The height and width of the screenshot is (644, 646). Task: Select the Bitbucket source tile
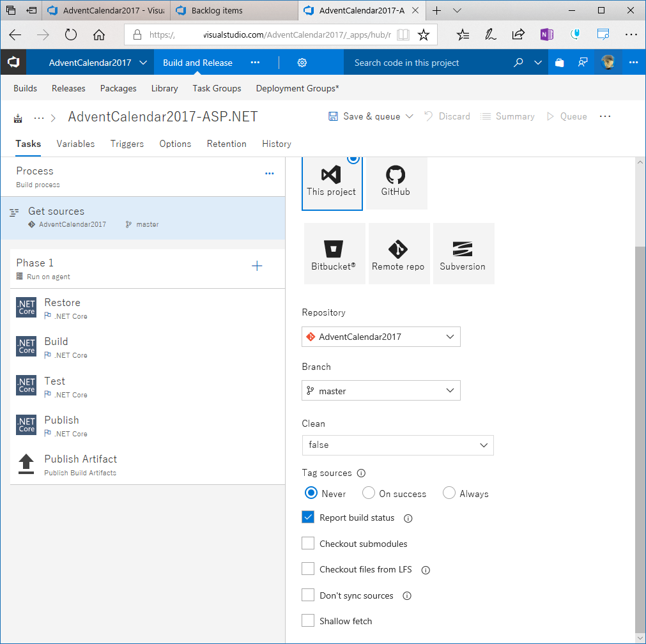pos(334,254)
